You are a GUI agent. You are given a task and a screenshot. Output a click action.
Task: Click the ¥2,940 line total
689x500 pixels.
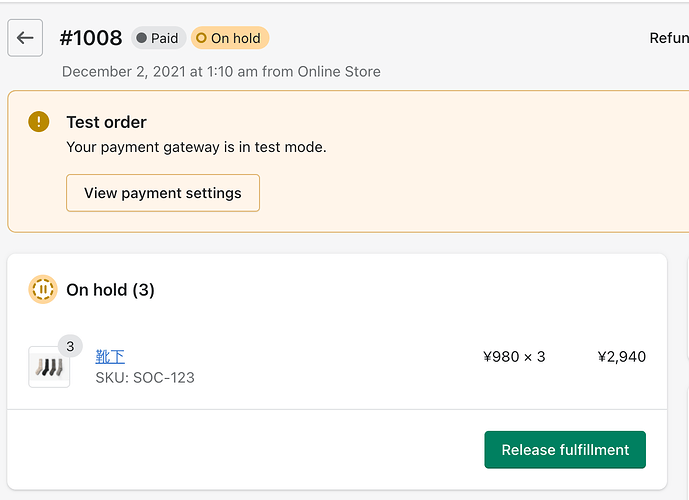coord(621,356)
